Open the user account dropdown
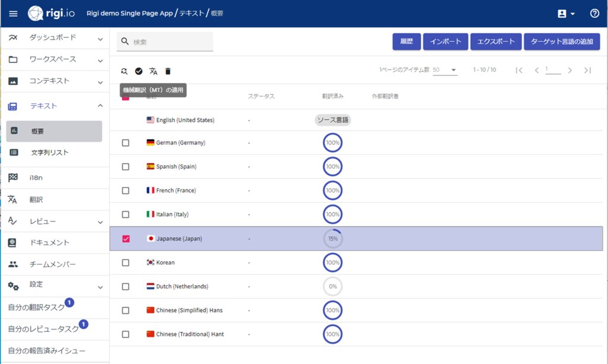Image resolution: width=608 pixels, height=364 pixels. (566, 13)
